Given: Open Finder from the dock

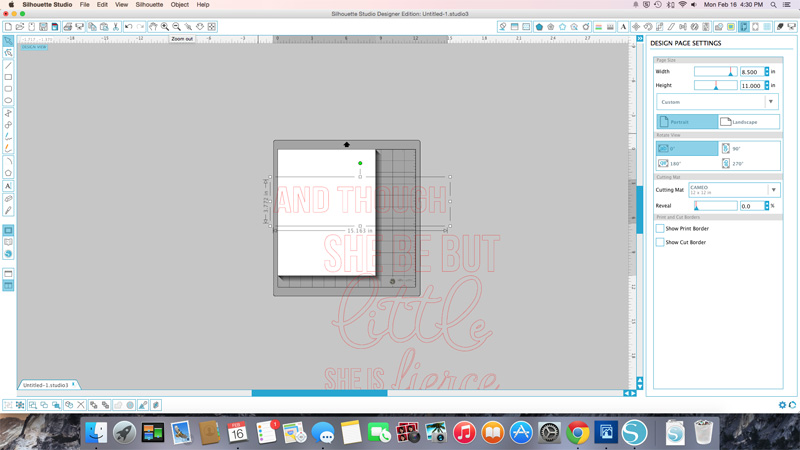Looking at the screenshot, I should coord(96,433).
